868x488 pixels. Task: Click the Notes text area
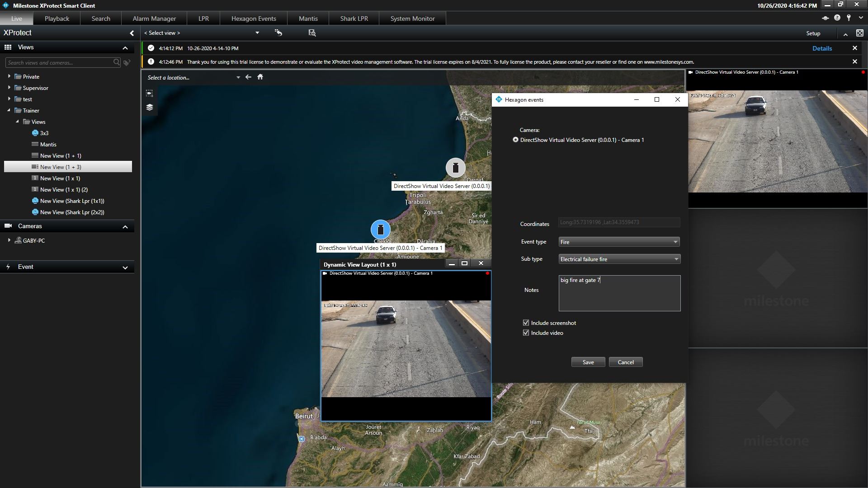[619, 293]
